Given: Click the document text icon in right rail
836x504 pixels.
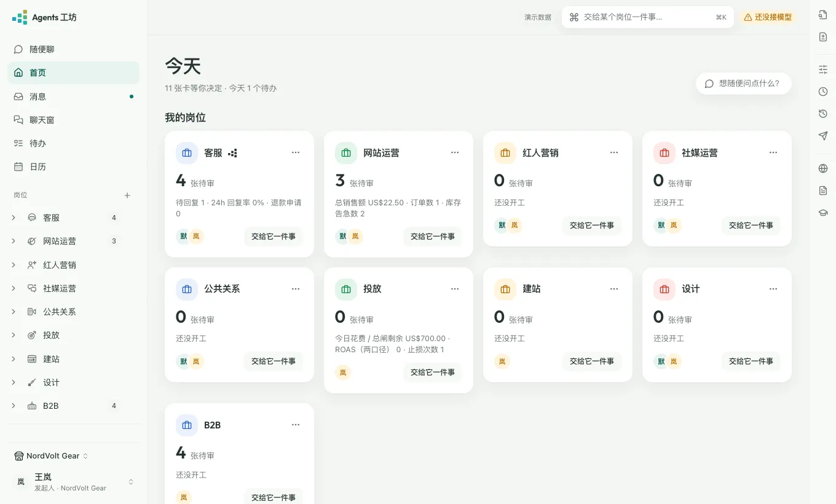Looking at the screenshot, I should (823, 191).
